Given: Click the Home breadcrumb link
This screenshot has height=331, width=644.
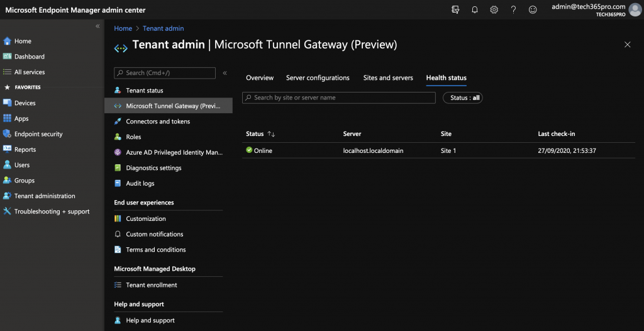Looking at the screenshot, I should (x=123, y=28).
